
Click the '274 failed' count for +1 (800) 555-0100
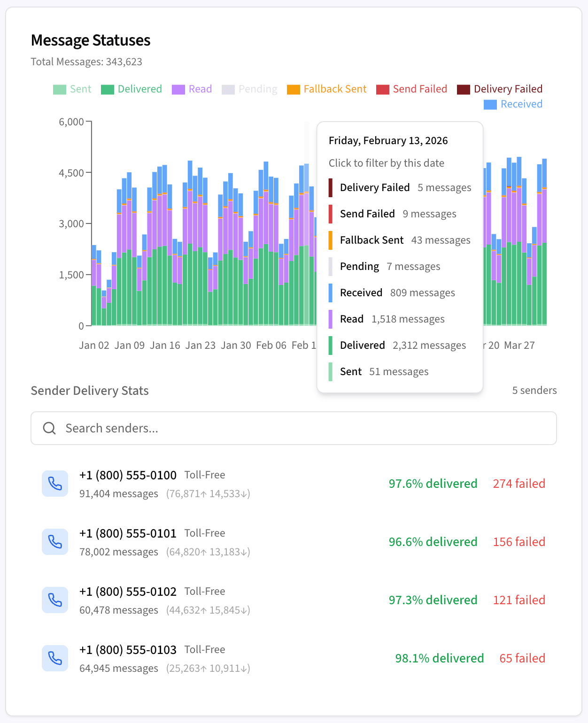[518, 483]
